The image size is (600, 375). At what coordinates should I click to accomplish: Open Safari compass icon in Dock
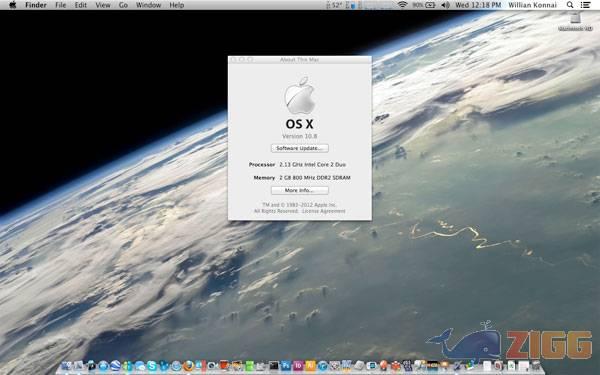[176, 366]
